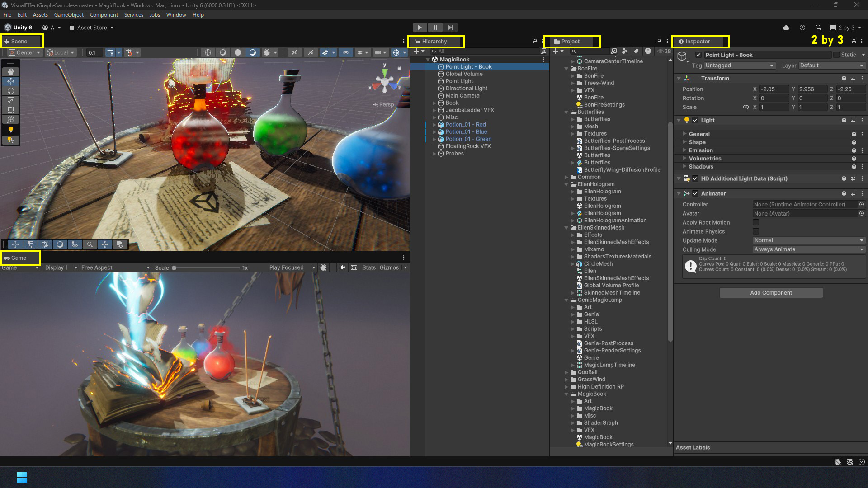The image size is (868, 488).
Task: Expand the Book object in Hierarchy
Action: pos(434,103)
